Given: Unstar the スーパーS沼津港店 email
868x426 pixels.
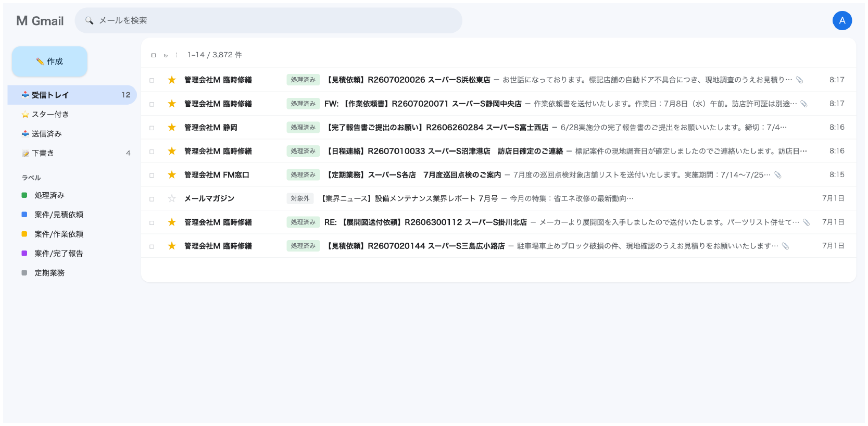Looking at the screenshot, I should tap(172, 151).
